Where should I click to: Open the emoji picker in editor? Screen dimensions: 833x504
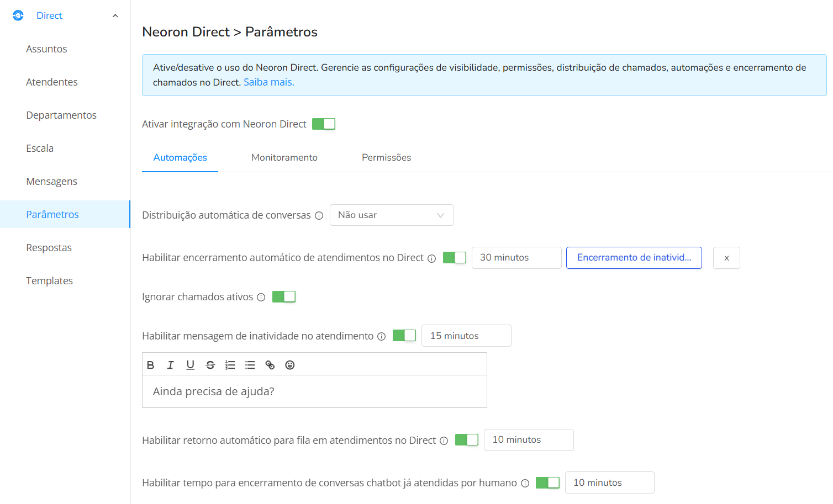pyautogui.click(x=290, y=365)
